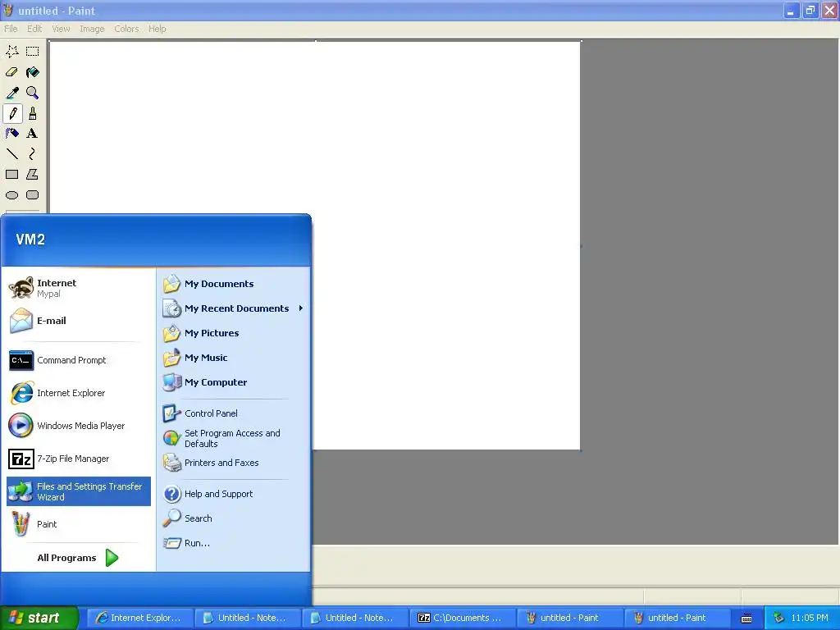
Task: Switch to second Untitled - Notepad taskbar button
Action: [354, 618]
